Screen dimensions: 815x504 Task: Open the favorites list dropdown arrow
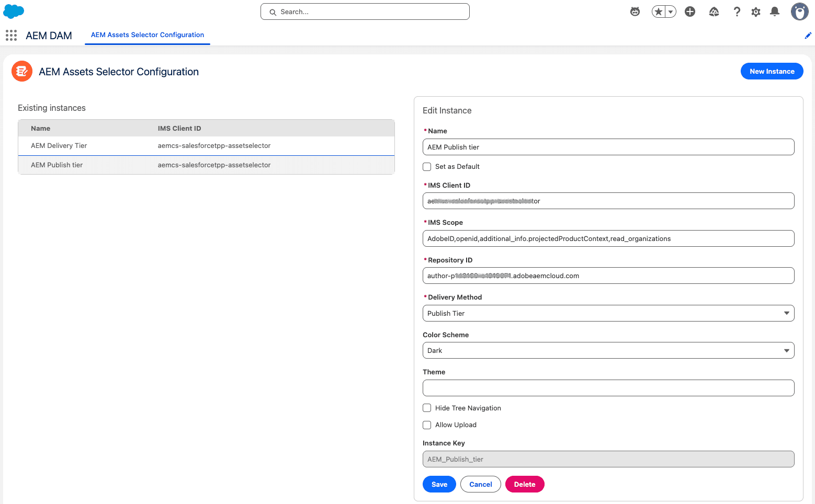tap(671, 12)
